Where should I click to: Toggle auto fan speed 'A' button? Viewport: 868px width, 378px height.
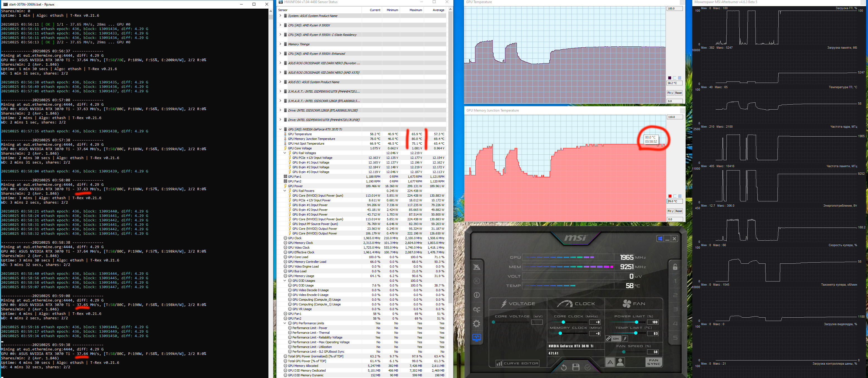(x=610, y=362)
